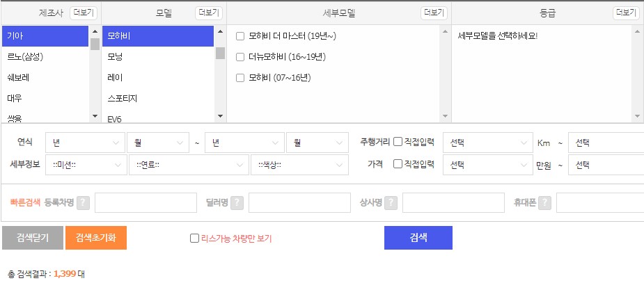This screenshot has width=644, height=283.
Task: Select 스포티지 in model list
Action: pyautogui.click(x=158, y=99)
